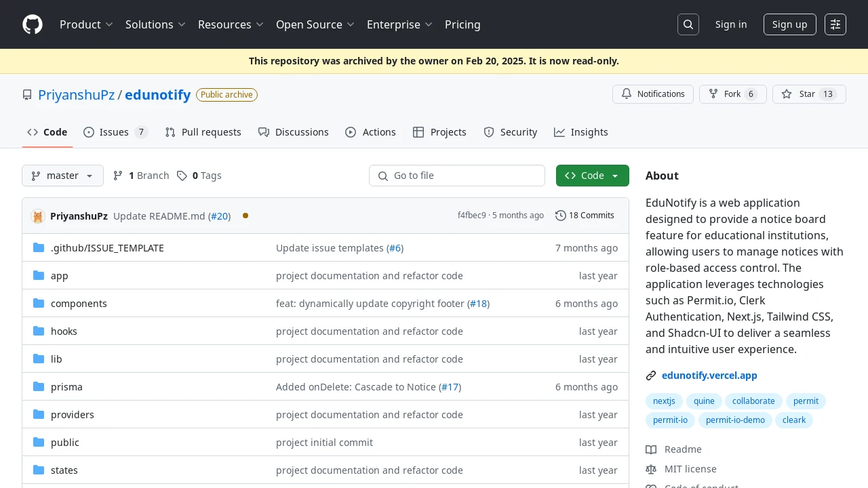Star the edunotify repository

(809, 94)
